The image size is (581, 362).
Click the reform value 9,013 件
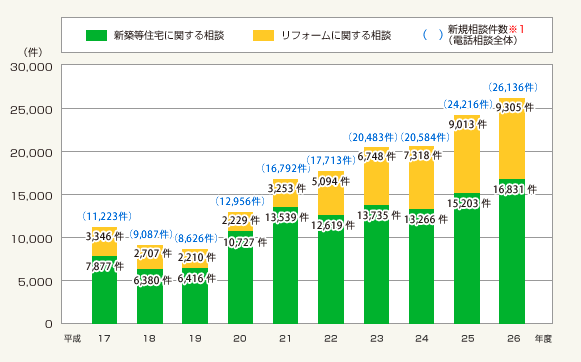pos(468,124)
